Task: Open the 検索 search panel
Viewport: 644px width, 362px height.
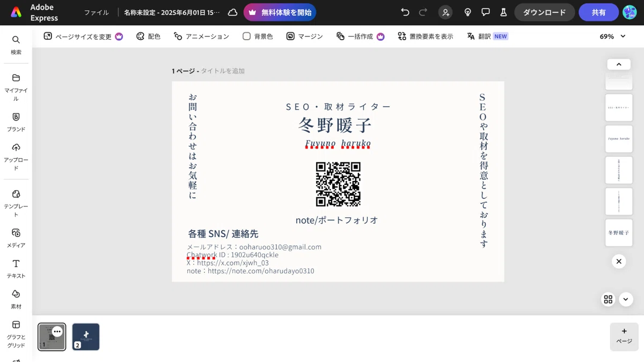Action: [x=16, y=45]
